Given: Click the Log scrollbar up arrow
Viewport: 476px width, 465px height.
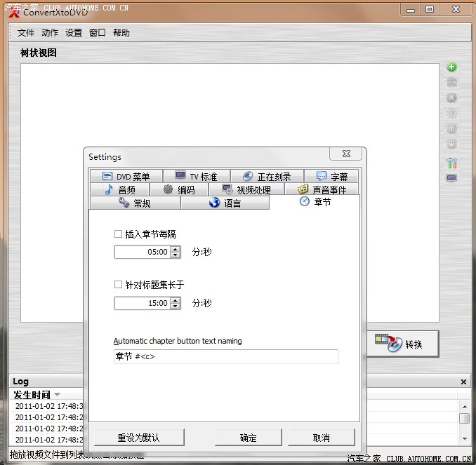Looking at the screenshot, I should [465, 407].
